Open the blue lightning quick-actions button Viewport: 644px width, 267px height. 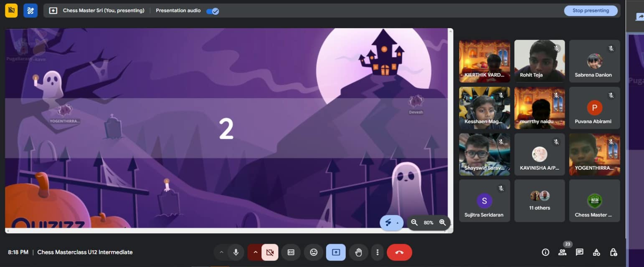tap(391, 222)
